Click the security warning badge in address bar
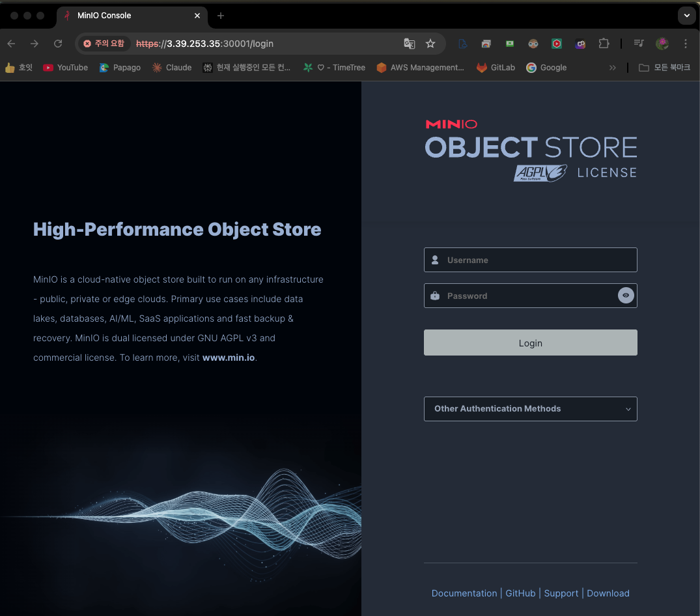This screenshot has width=700, height=616. coord(104,43)
